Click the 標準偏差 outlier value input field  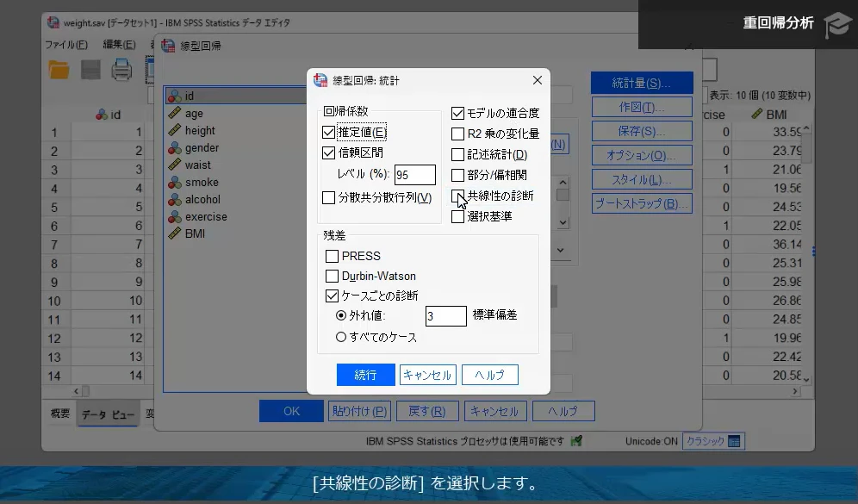[x=445, y=316]
